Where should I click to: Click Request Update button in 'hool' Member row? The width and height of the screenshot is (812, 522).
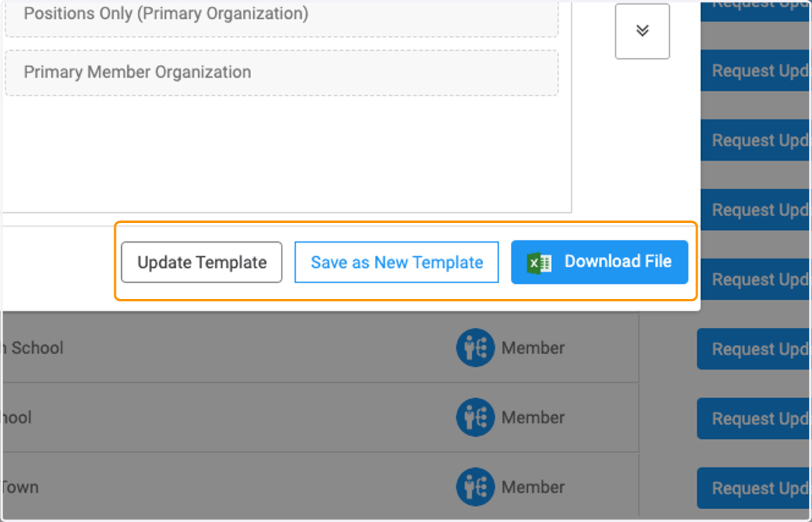tap(754, 419)
